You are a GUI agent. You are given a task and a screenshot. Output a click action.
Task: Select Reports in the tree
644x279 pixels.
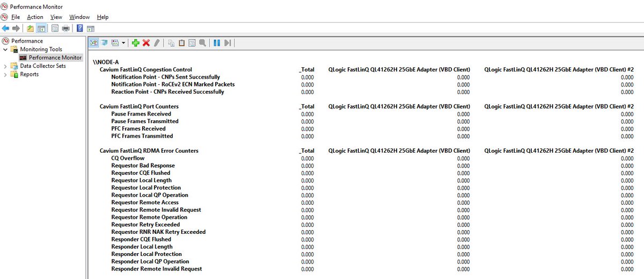click(x=30, y=74)
